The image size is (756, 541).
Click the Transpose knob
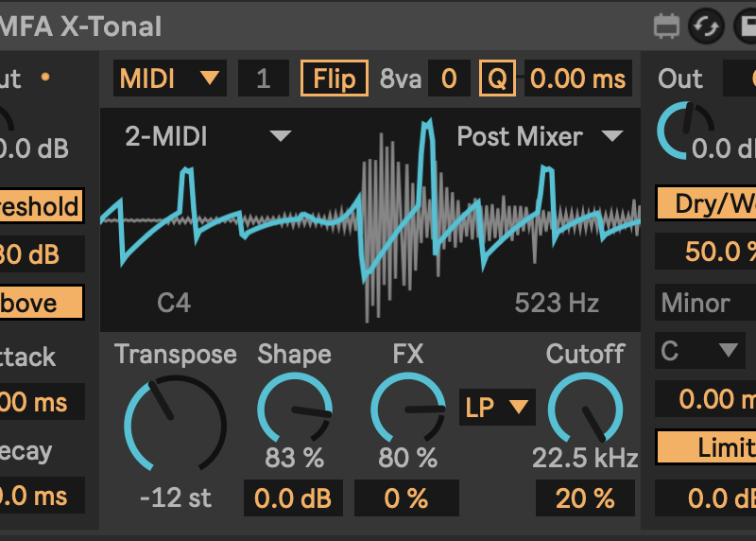(x=175, y=424)
